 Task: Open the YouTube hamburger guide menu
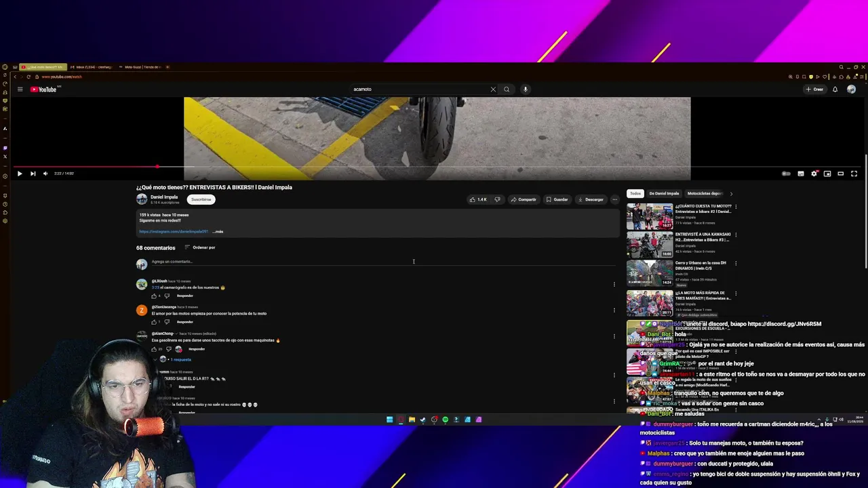[x=20, y=89]
